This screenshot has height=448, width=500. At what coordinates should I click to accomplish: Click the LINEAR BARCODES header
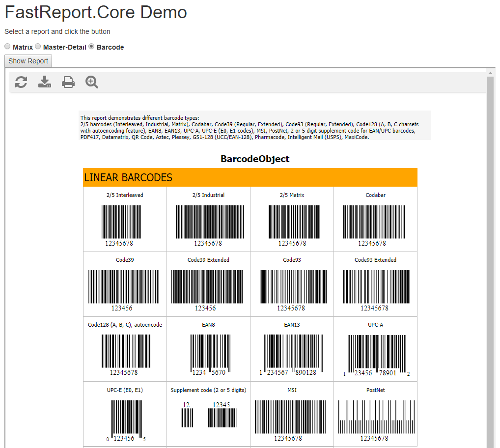click(250, 177)
